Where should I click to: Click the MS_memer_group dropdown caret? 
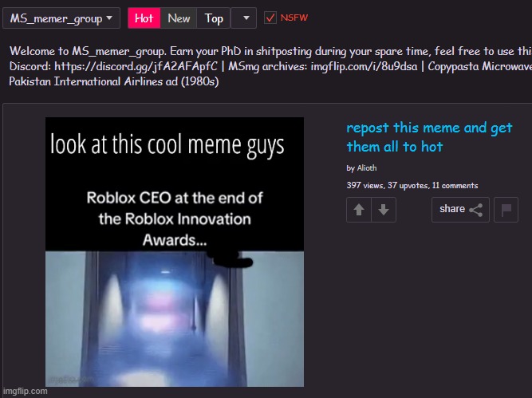(109, 18)
